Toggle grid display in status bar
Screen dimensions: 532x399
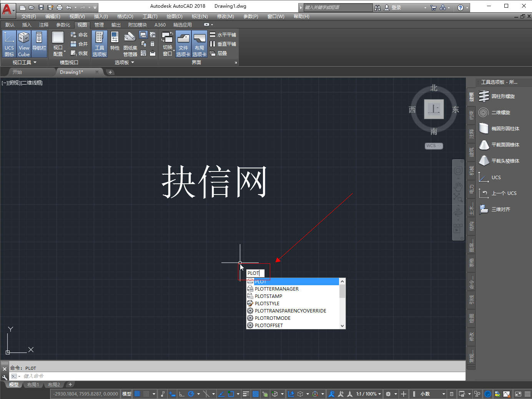pyautogui.click(x=137, y=394)
